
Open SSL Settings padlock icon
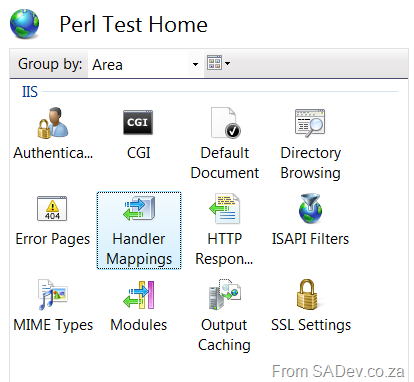coord(307,295)
